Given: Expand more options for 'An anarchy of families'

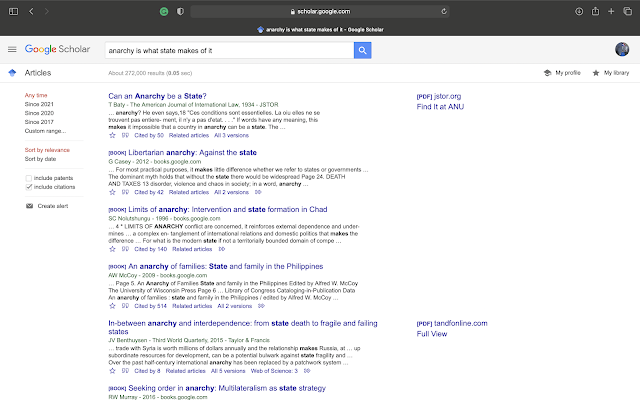Looking at the screenshot, I should pos(261,306).
